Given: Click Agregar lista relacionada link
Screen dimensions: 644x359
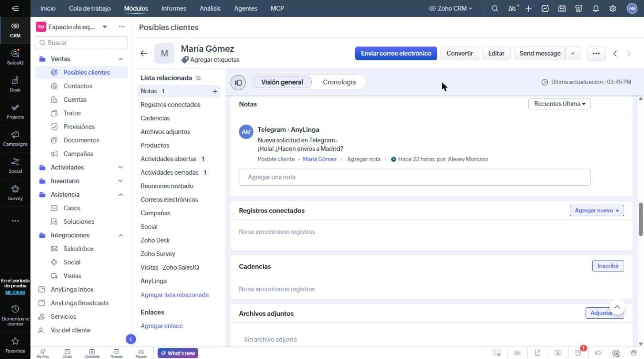Looking at the screenshot, I should [x=174, y=295].
